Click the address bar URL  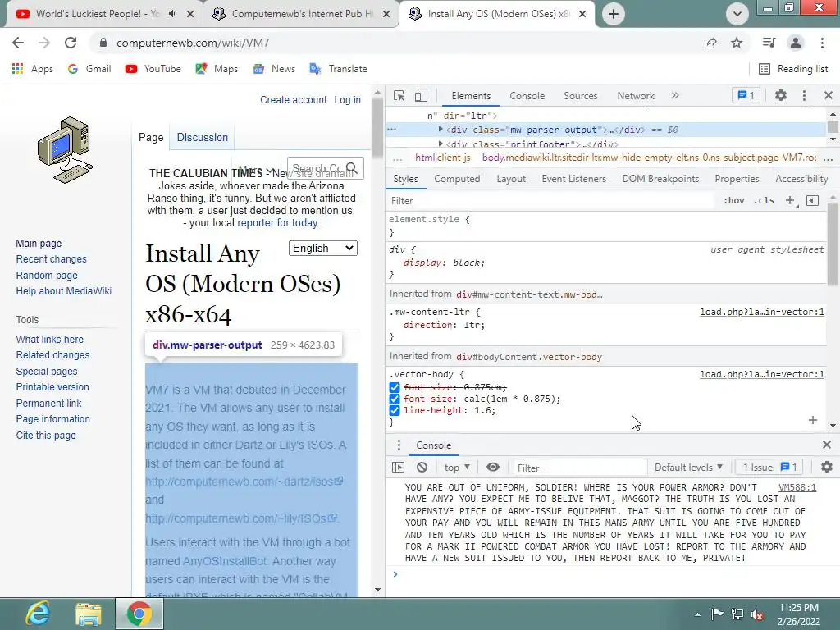pos(193,43)
